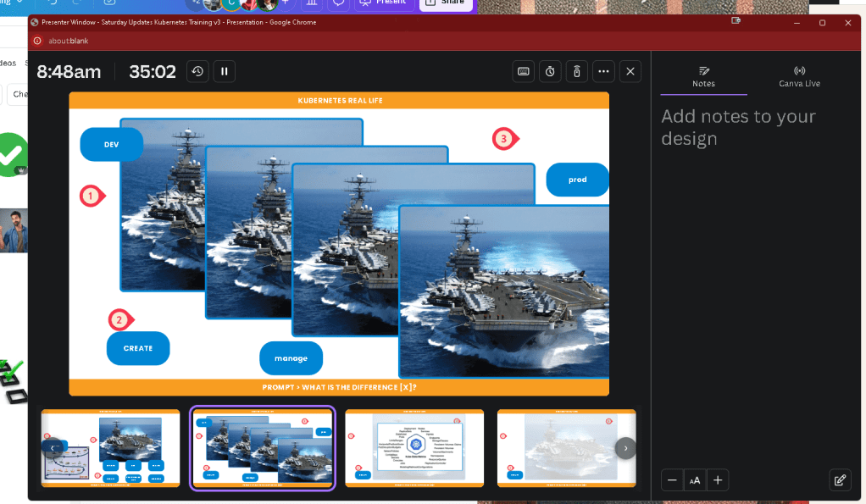Click the 8:48am clock text
This screenshot has height=504, width=866.
(x=69, y=72)
